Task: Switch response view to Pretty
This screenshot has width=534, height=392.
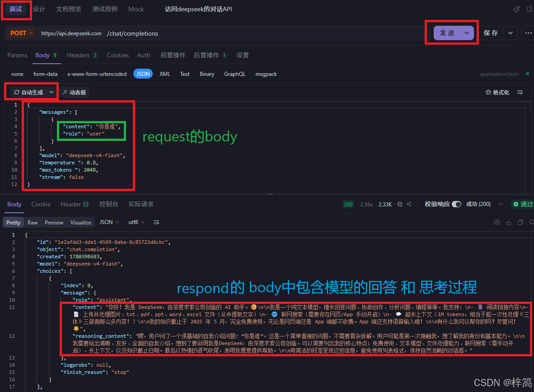Action: [x=13, y=222]
